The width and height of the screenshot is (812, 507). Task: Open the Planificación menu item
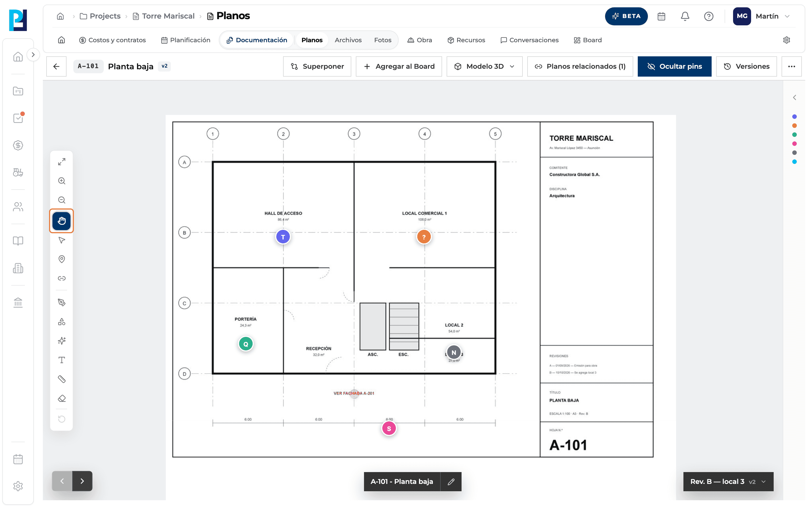[186, 40]
